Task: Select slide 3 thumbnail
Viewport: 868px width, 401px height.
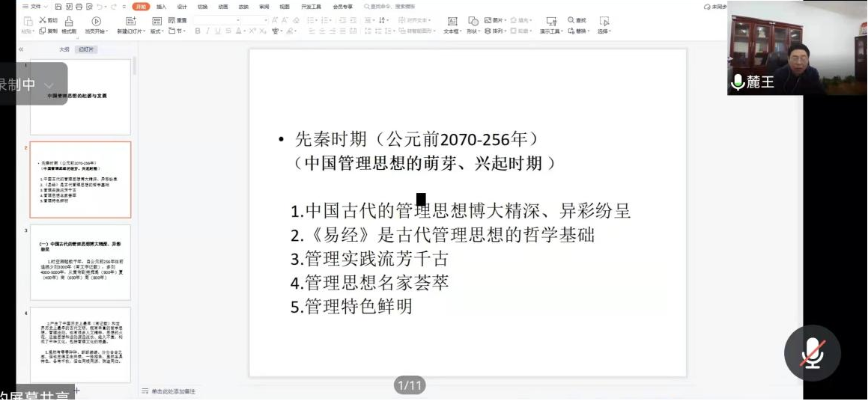Action: pyautogui.click(x=80, y=262)
